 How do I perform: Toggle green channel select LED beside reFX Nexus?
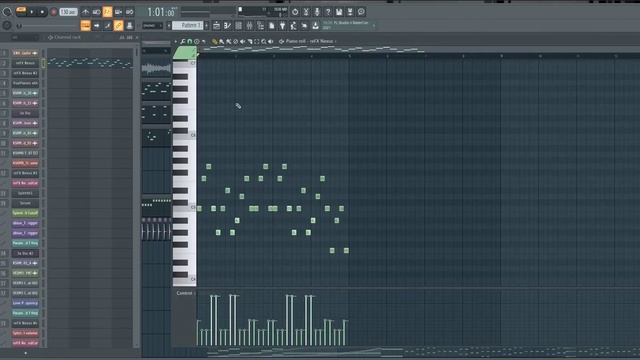(x=43, y=63)
